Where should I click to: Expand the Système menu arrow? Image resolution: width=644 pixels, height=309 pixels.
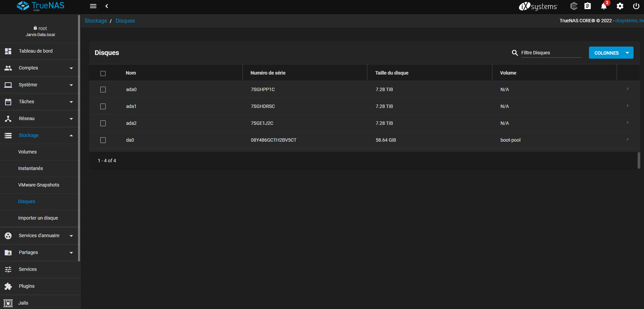(71, 85)
